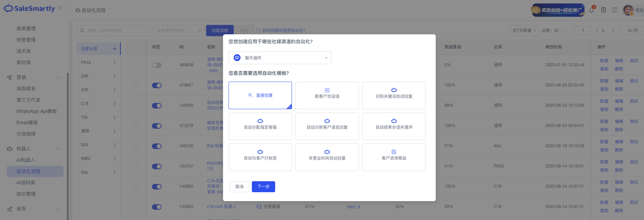Image resolution: width=644 pixels, height=220 pixels.
Task: Check the row checkbox for flow 143959
Action: pos(136,207)
